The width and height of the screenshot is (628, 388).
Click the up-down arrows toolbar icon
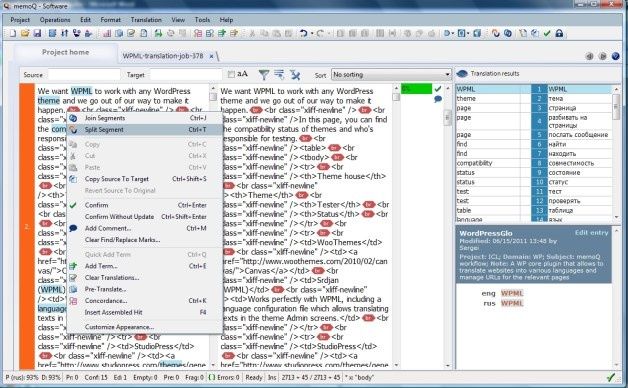pyautogui.click(x=64, y=33)
